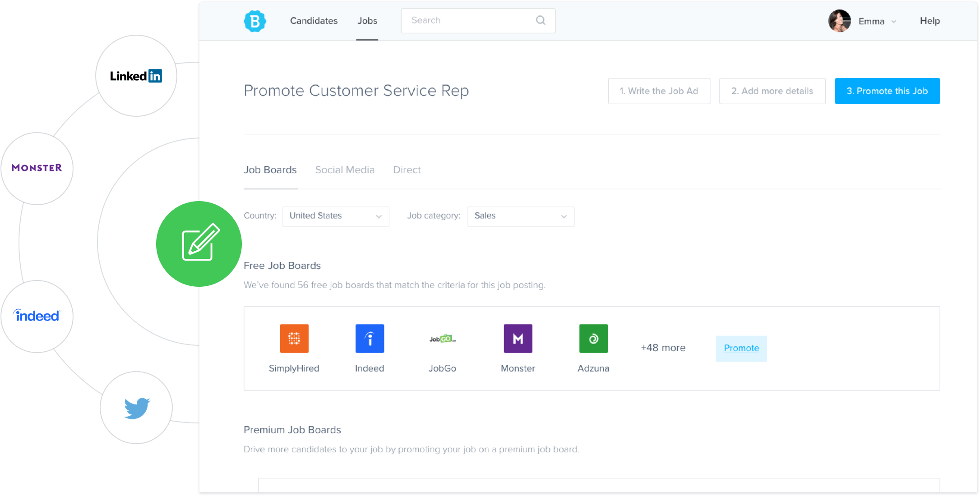980x496 pixels.
Task: Select the SimplyHired orange icon
Action: click(294, 338)
